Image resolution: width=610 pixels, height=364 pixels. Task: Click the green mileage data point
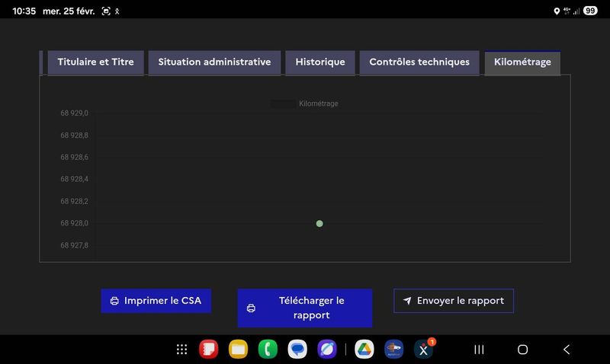(319, 223)
